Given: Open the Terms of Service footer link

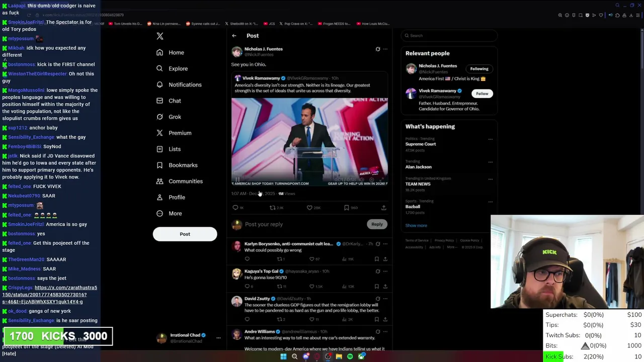Looking at the screenshot, I should [417, 240].
